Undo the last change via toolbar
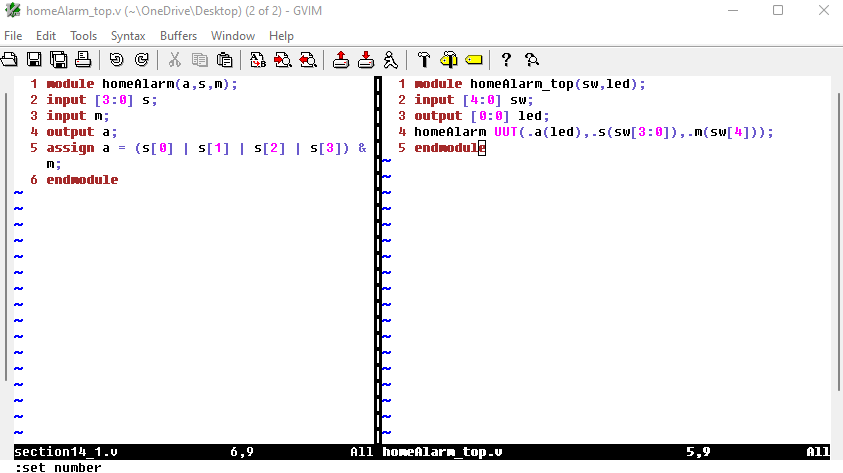This screenshot has height=473, width=843. 117,60
